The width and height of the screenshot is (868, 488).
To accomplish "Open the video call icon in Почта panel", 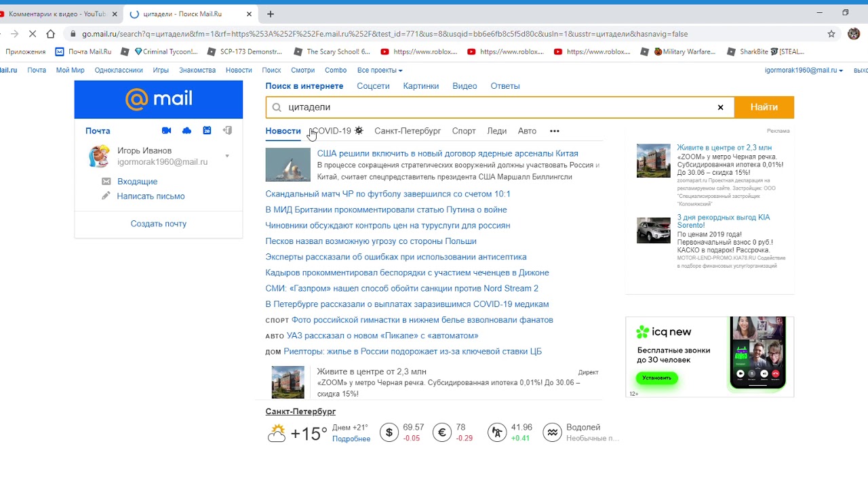I will click(167, 131).
